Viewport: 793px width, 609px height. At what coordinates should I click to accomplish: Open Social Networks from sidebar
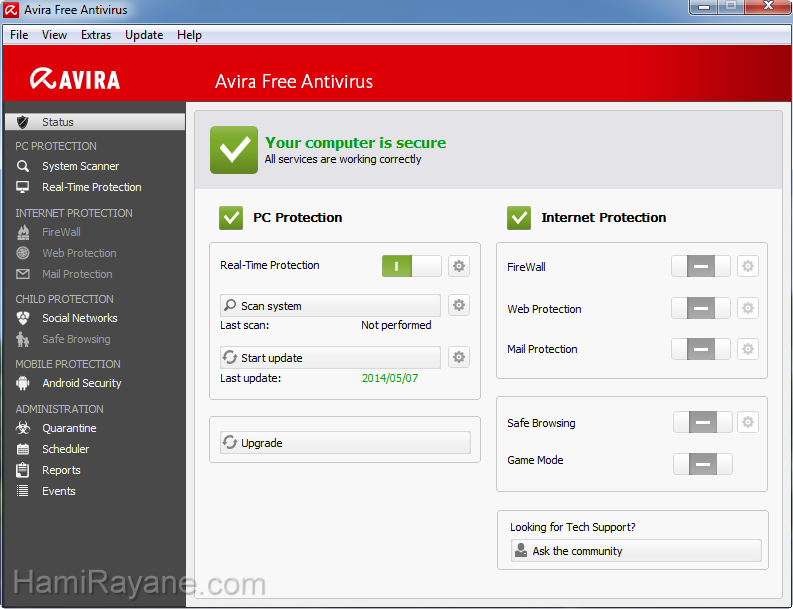click(x=79, y=318)
